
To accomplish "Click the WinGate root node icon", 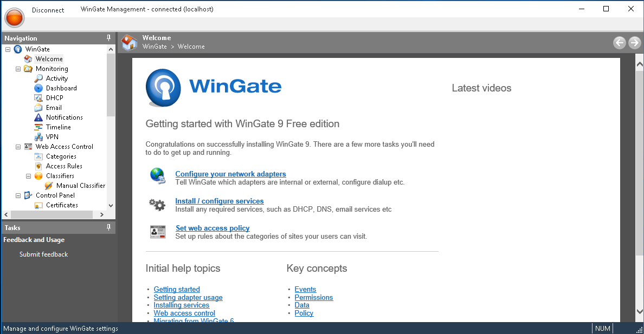I will 18,49.
